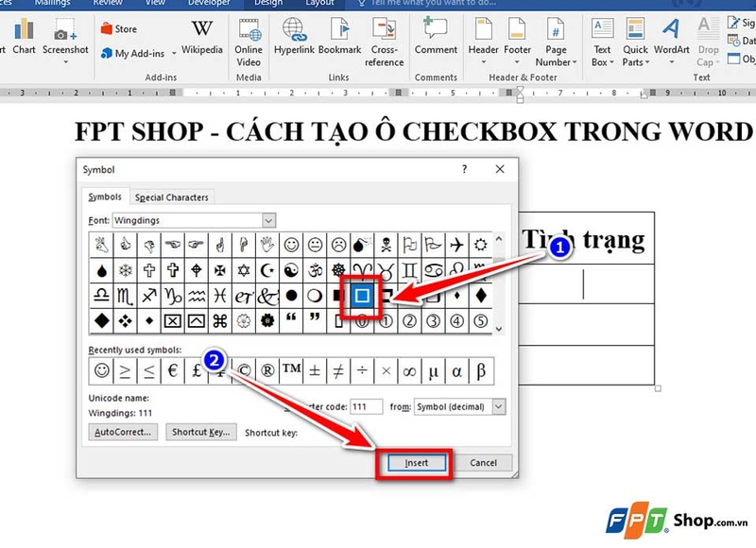Insert an Online Video
The width and height of the screenshot is (756, 548).
(249, 43)
